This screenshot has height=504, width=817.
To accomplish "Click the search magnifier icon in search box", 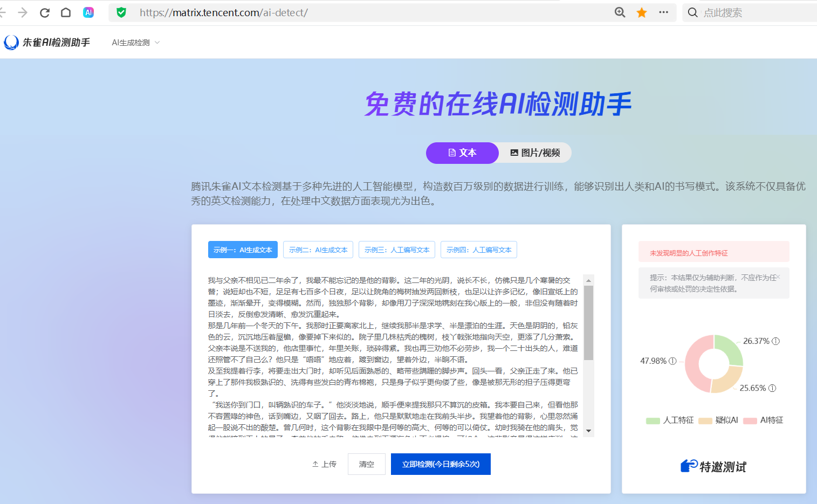I will [693, 12].
